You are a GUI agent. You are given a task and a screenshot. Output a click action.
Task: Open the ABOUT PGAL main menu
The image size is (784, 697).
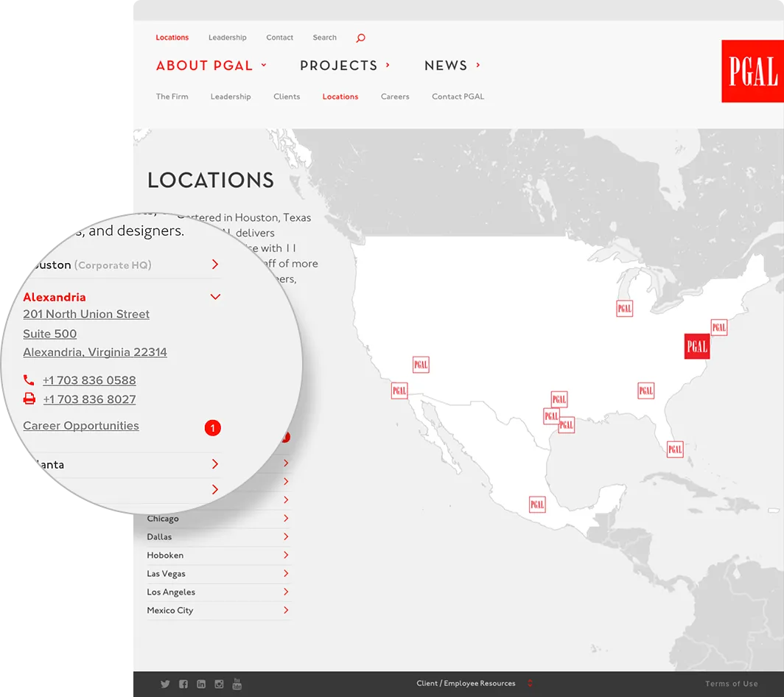pyautogui.click(x=211, y=66)
